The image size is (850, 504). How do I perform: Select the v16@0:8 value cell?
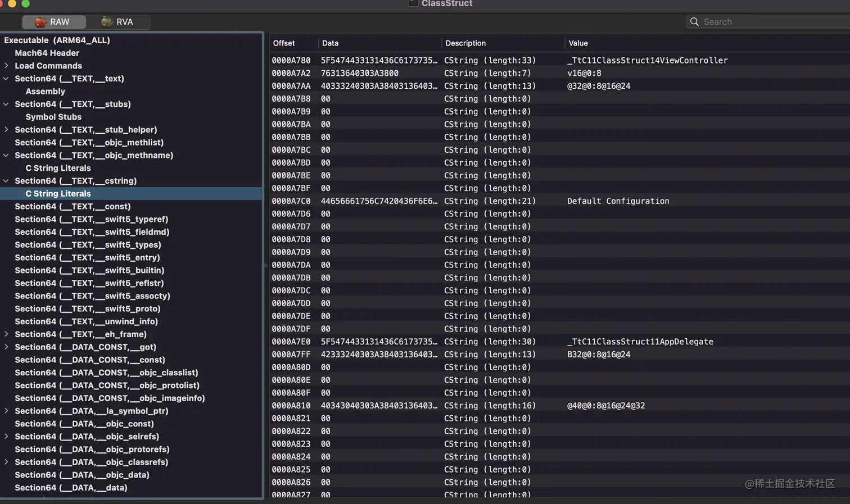(584, 73)
